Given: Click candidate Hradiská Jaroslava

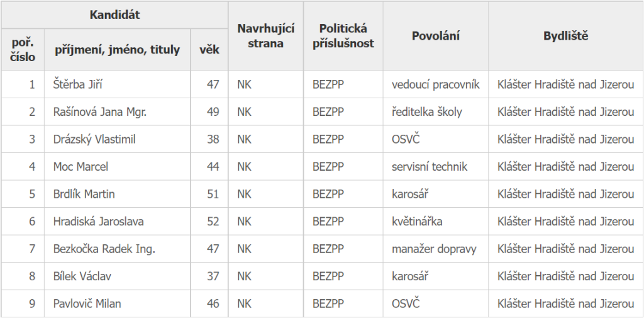Looking at the screenshot, I should [x=98, y=221].
